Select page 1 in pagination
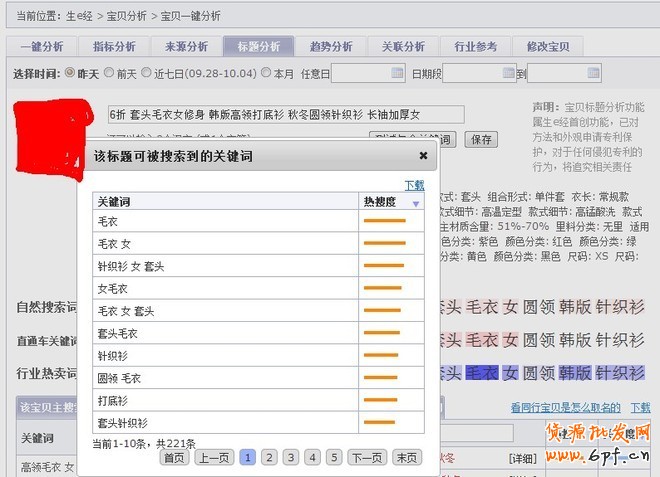Viewport: 660px width, 477px height. 248,458
